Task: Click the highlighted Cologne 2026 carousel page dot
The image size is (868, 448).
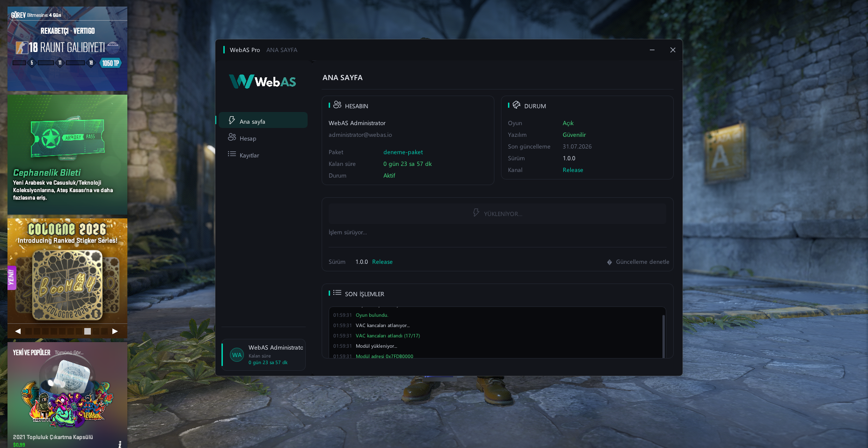Action: (88, 331)
